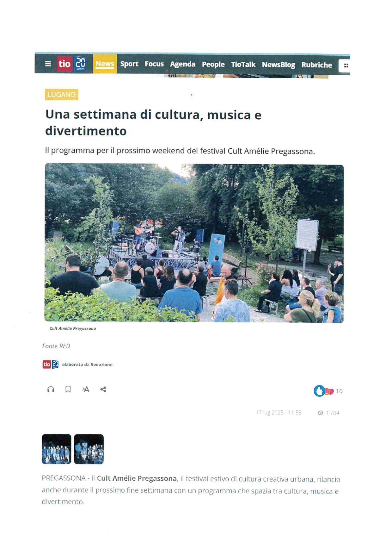The width and height of the screenshot is (392, 555).
Task: Change text size with AA icon
Action: [x=86, y=390]
